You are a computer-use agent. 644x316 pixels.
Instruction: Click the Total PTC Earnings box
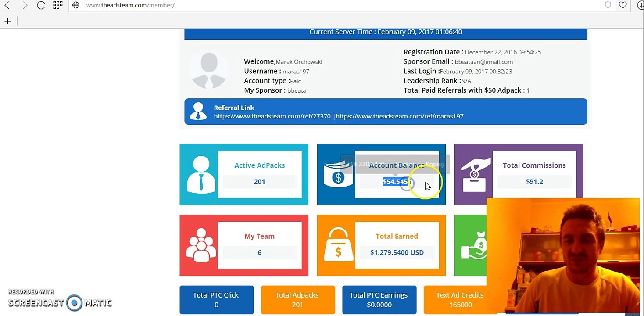click(x=379, y=300)
